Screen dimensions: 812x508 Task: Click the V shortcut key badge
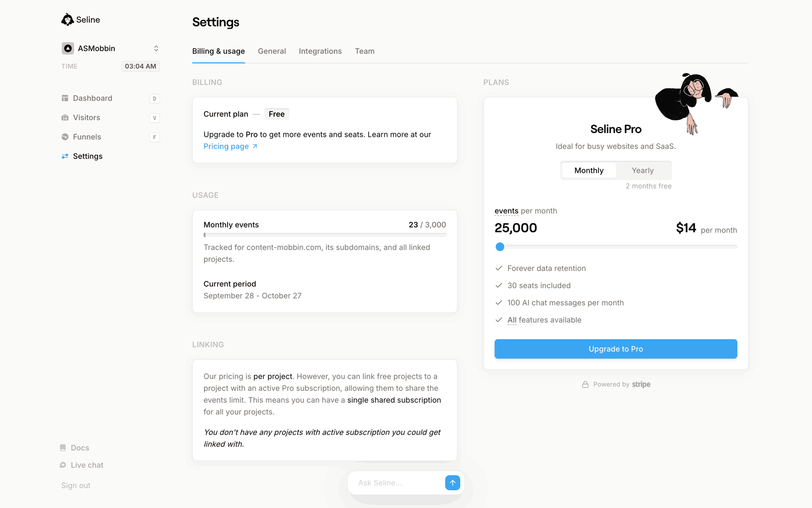coord(154,118)
